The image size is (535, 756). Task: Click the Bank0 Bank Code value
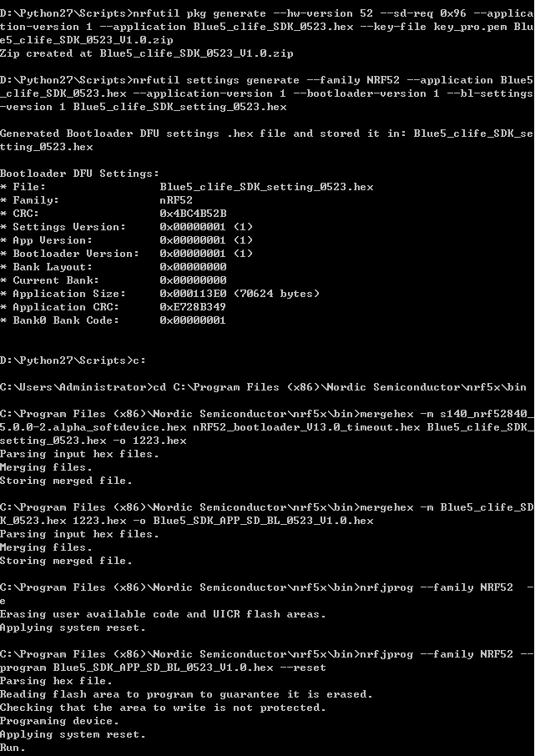pyautogui.click(x=193, y=320)
